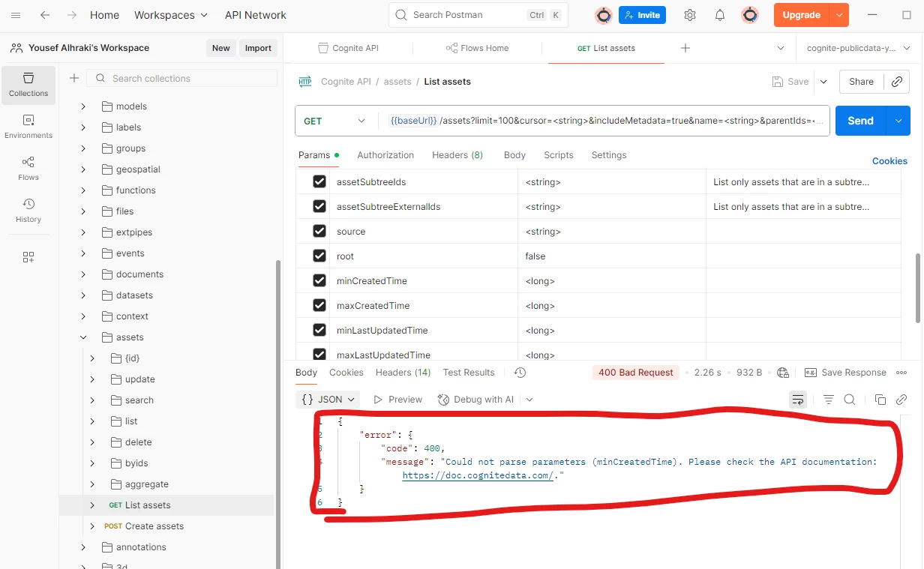Screen dimensions: 924x569
Task: Uncheck the minCreatedTime parameter checkbox
Action: click(319, 281)
